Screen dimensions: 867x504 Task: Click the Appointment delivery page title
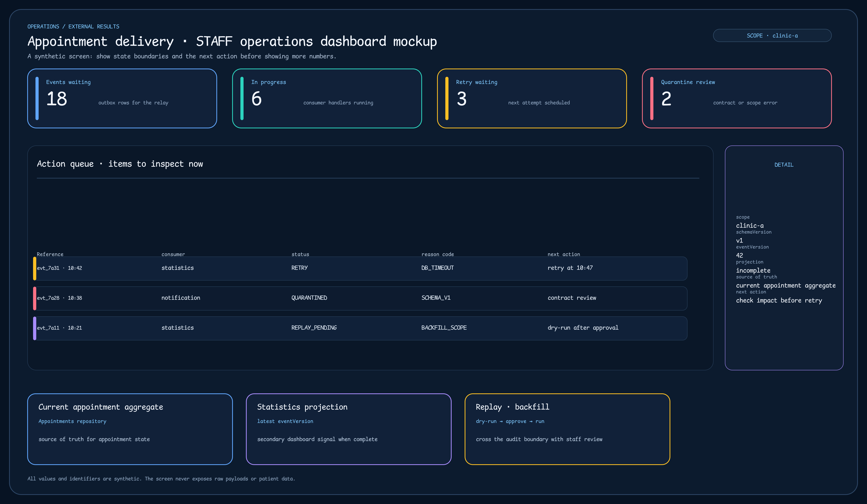point(232,42)
